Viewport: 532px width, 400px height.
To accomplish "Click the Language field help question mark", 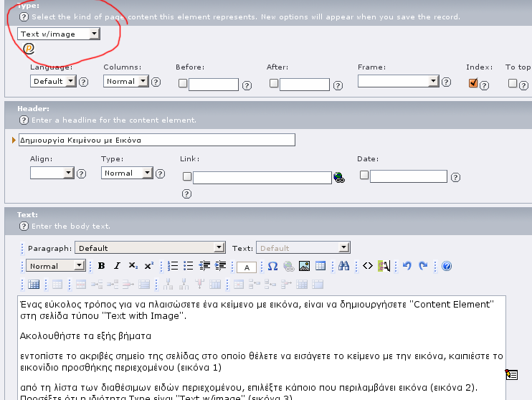I will [83, 82].
